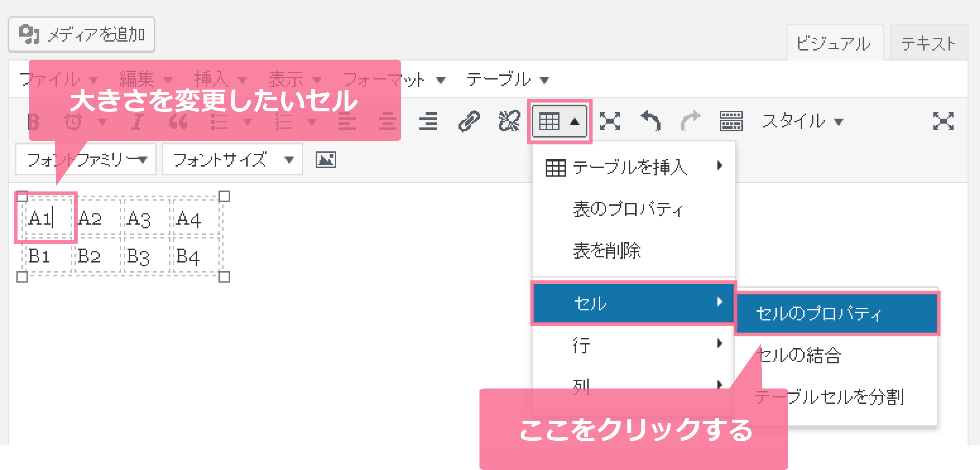Screen dimensions: 980x470
Task: Open the フォーマット menu
Action: (394, 79)
